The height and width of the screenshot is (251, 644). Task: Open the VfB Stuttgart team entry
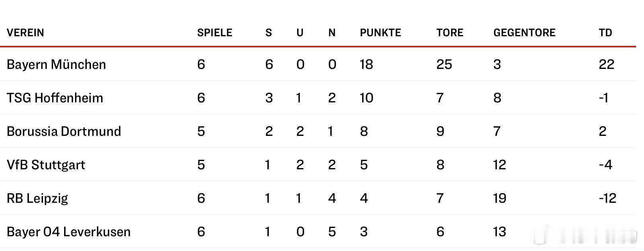[46, 165]
